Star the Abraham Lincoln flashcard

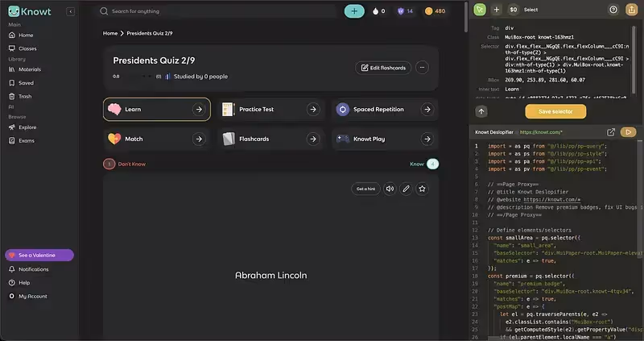tap(422, 189)
